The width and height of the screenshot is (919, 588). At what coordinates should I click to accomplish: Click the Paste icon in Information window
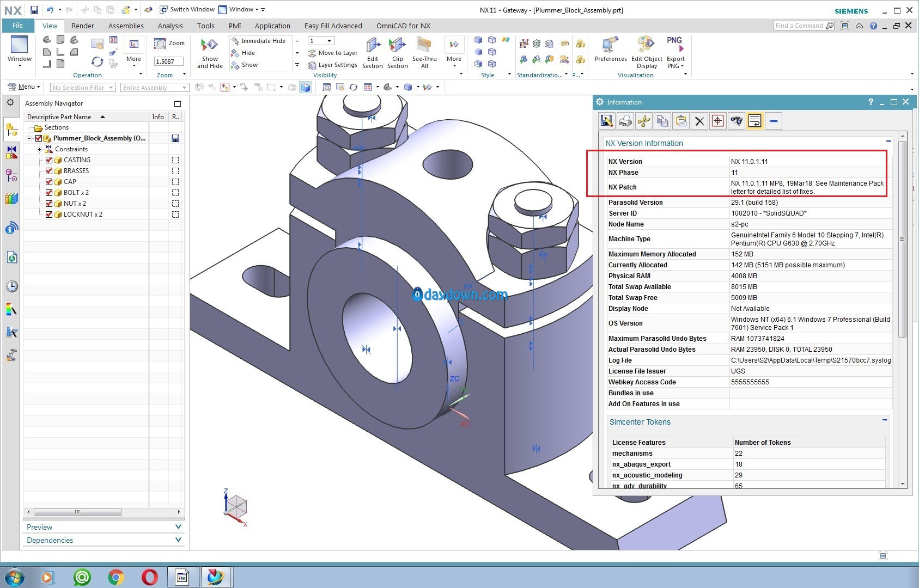681,121
